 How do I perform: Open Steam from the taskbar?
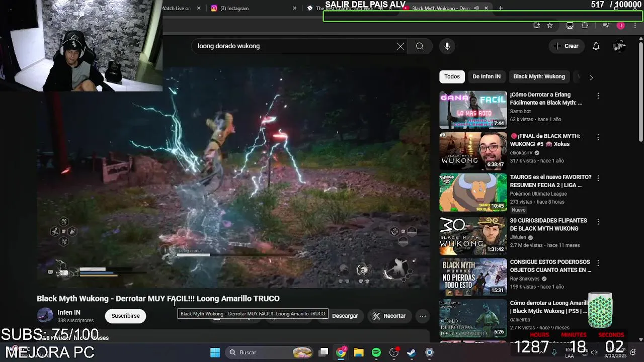click(x=412, y=352)
